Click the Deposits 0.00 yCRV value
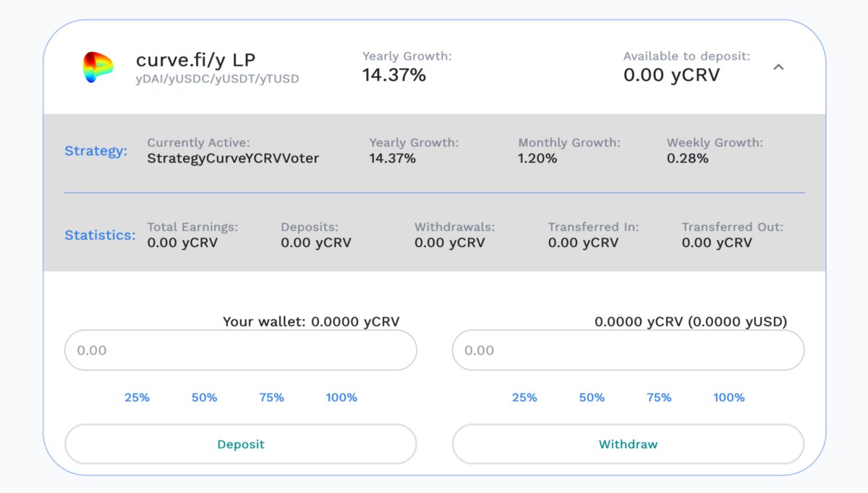The image size is (868, 493). 316,243
